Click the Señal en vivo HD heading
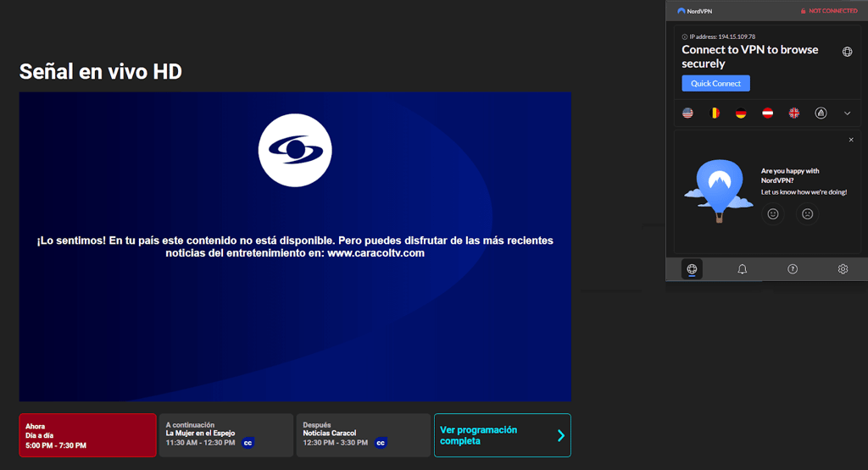The image size is (868, 470). [x=101, y=71]
